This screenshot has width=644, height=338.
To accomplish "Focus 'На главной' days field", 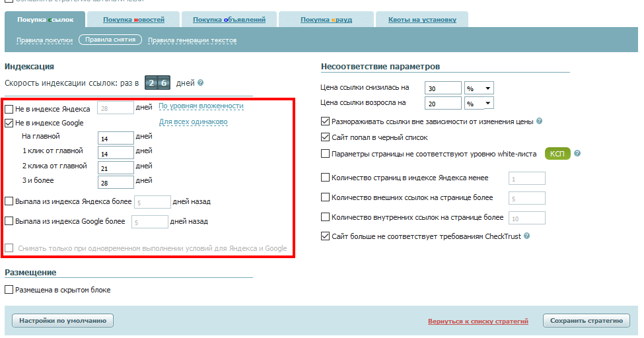I will [x=116, y=139].
